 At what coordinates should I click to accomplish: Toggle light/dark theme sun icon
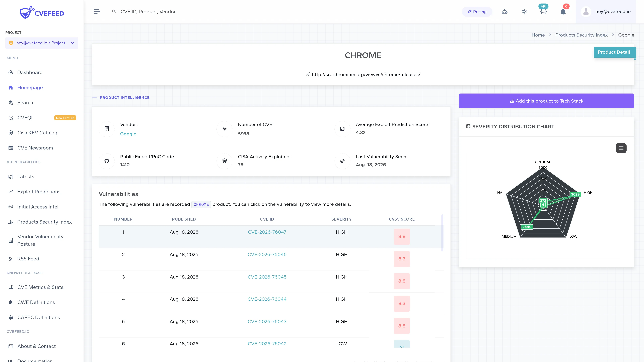coord(524,12)
